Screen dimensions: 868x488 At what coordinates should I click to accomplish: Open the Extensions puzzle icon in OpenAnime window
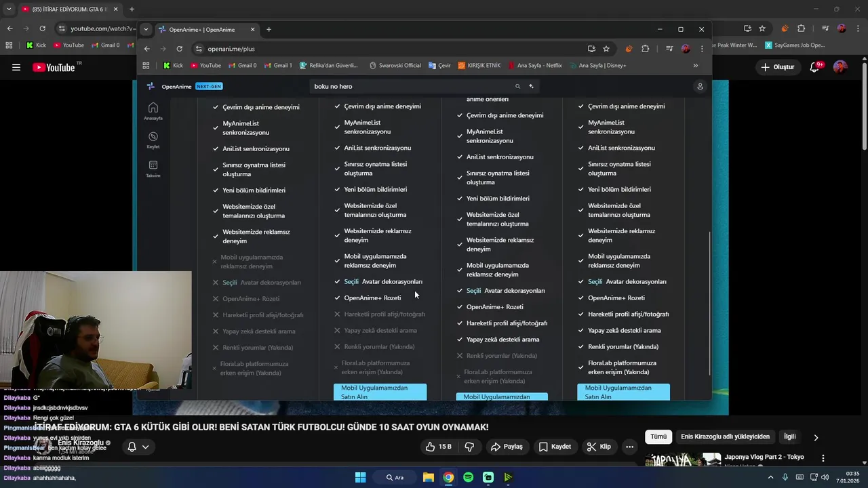[645, 49]
